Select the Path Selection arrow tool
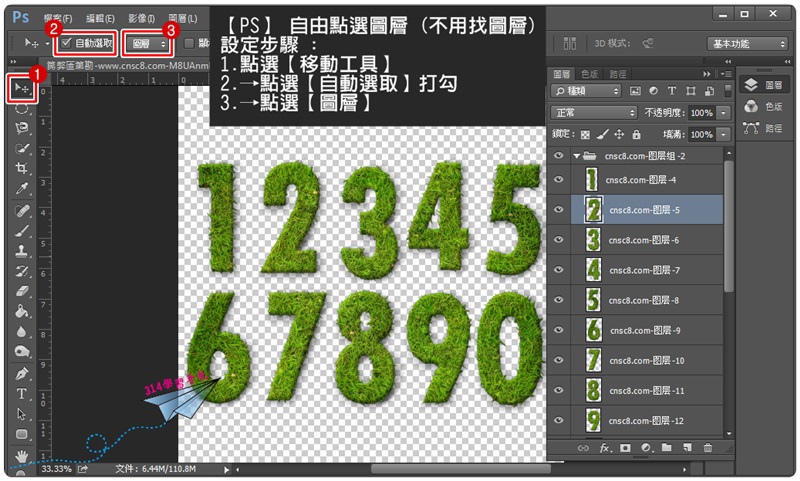800x481 pixels. [x=21, y=414]
